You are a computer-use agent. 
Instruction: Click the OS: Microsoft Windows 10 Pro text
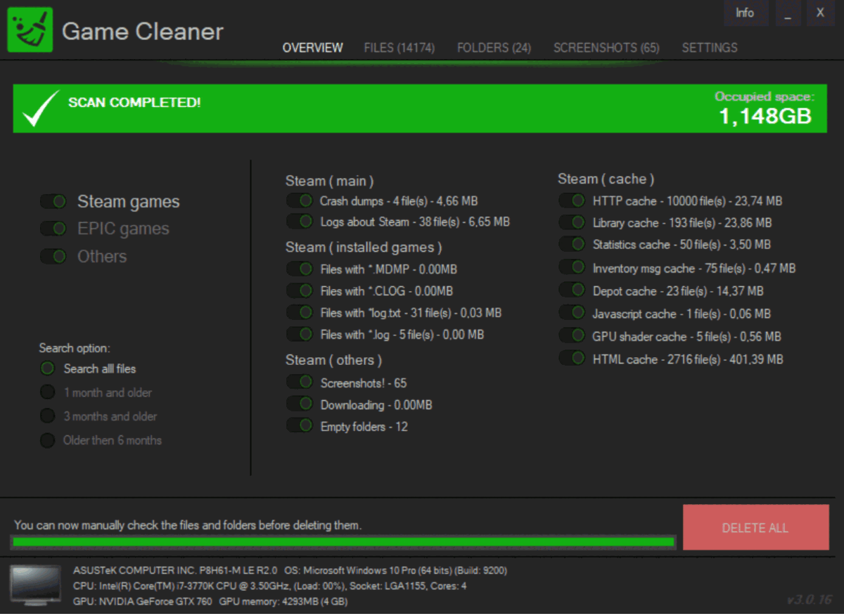click(397, 570)
